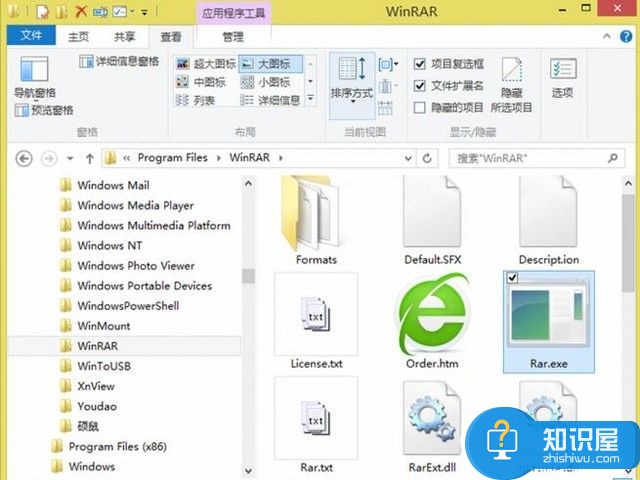Click the Add columns icon

tap(387, 86)
